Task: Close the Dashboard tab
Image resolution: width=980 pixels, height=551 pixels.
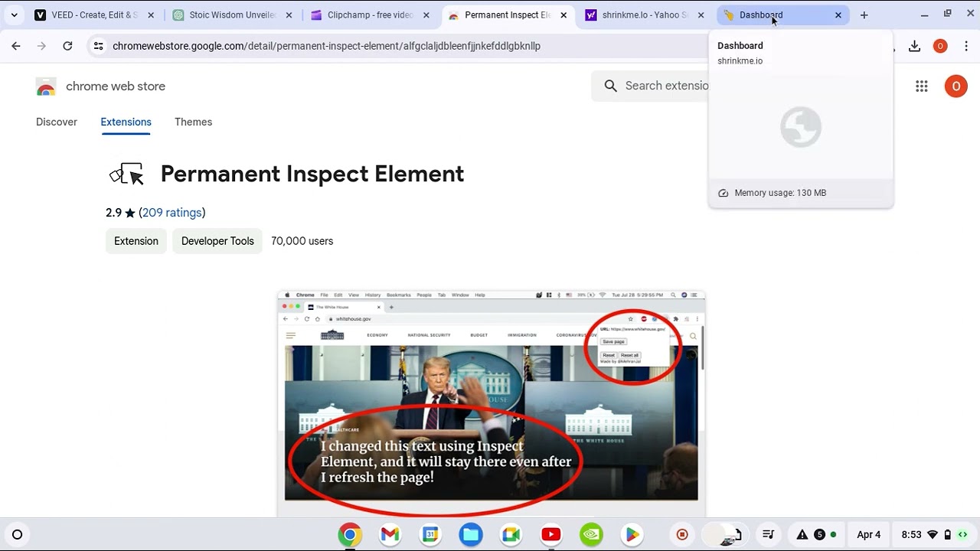Action: pyautogui.click(x=838, y=15)
